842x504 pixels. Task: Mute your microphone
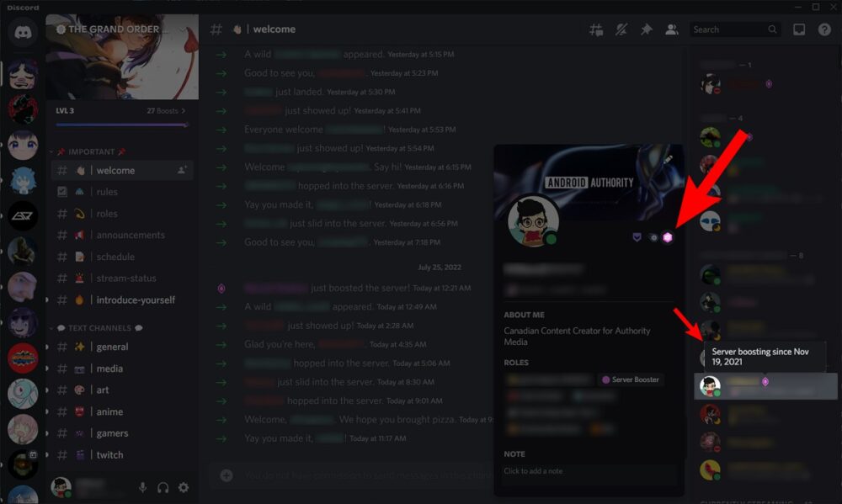tap(141, 487)
